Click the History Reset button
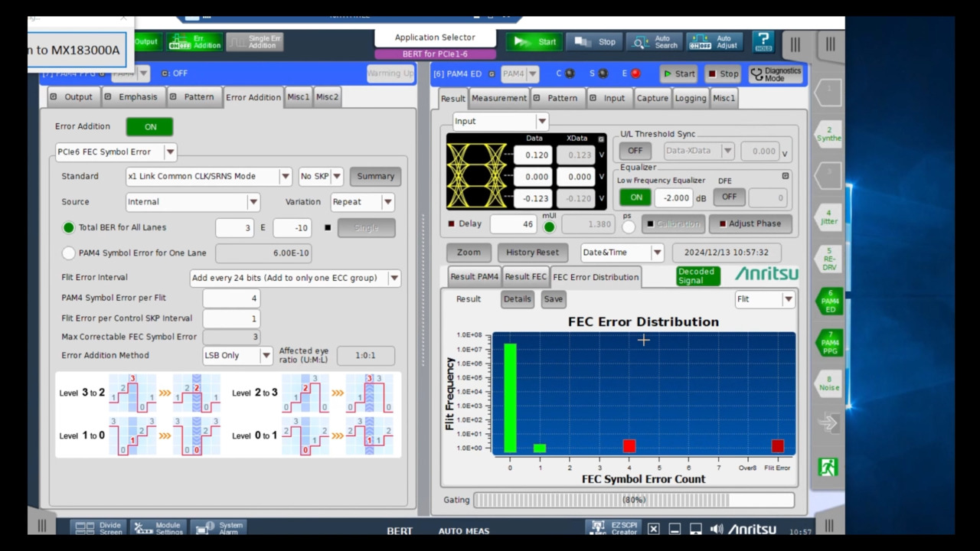The height and width of the screenshot is (551, 980). (532, 253)
